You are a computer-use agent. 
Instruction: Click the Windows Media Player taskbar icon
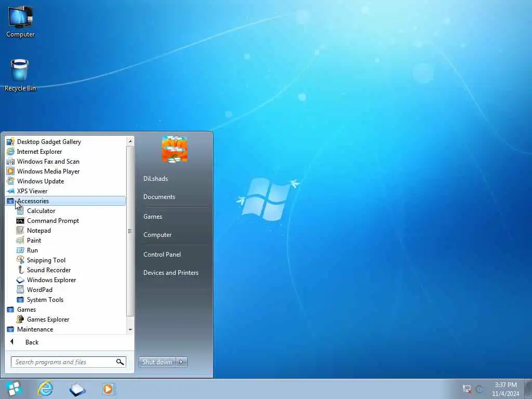tap(108, 389)
